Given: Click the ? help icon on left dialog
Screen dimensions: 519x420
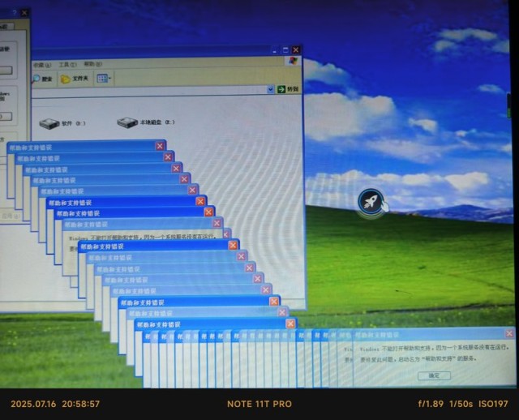Looking at the screenshot, I should 15,14.
